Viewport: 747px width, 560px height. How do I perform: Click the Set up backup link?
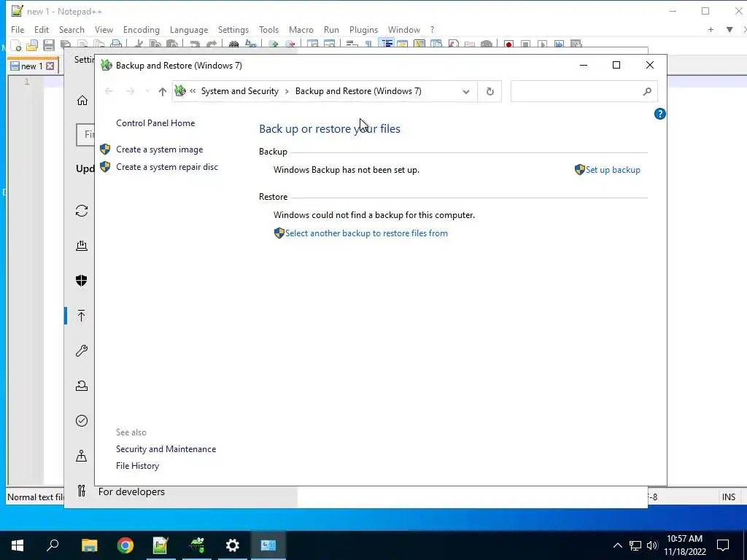pyautogui.click(x=613, y=170)
